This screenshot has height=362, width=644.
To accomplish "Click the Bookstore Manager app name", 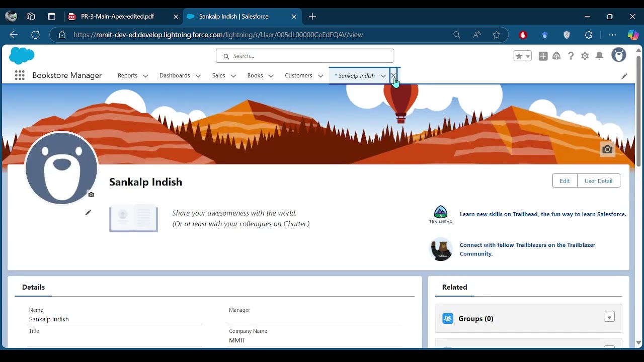I will click(x=67, y=75).
